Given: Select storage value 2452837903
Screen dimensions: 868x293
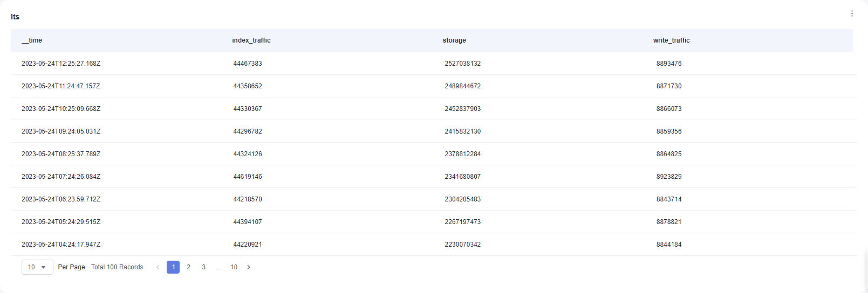Looking at the screenshot, I should (x=463, y=109).
